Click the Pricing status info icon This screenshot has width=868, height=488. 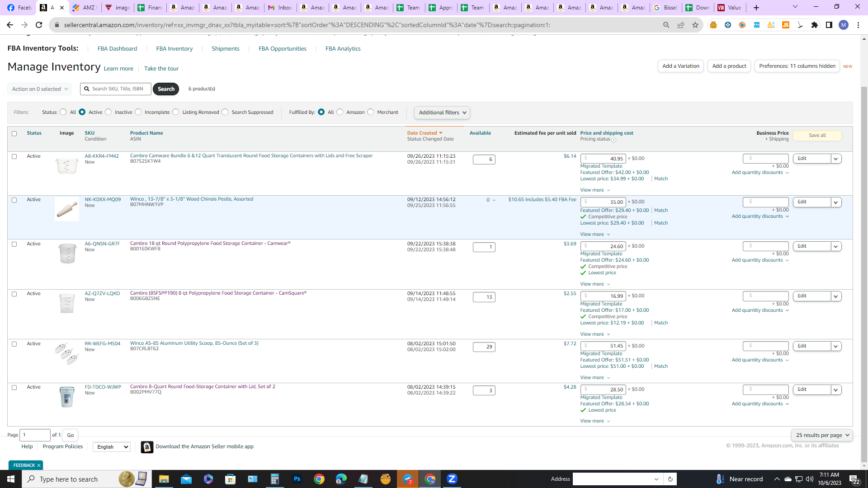(x=613, y=140)
